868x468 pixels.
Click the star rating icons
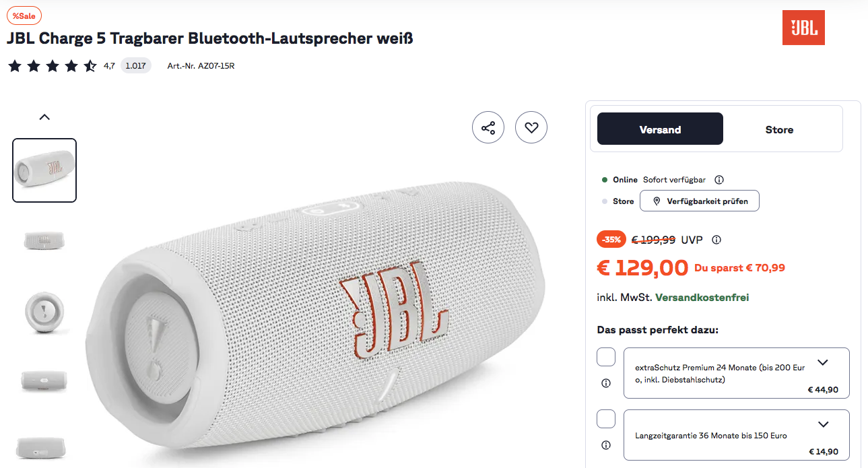[53, 66]
